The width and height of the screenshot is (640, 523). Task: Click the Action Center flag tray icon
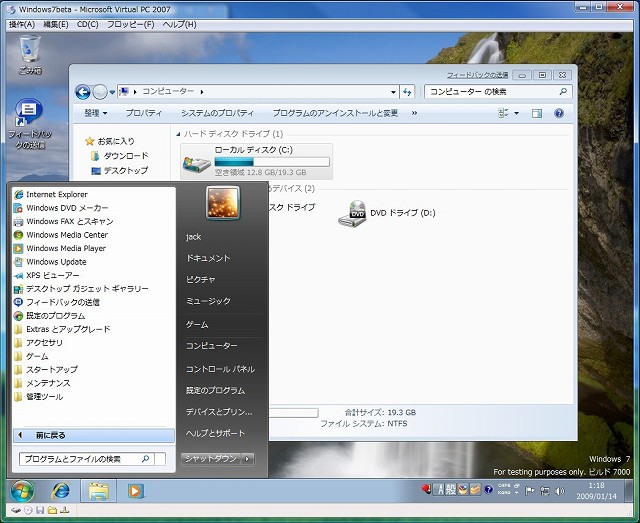[x=530, y=491]
